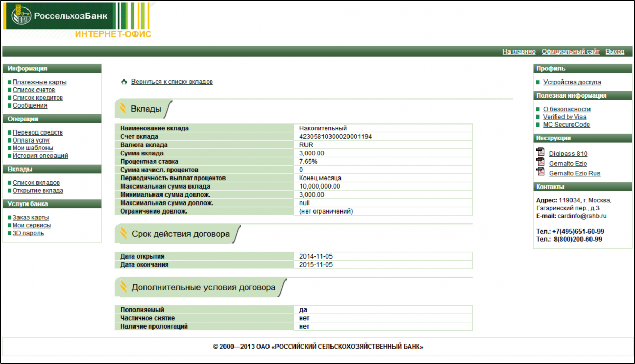Click the interest rate value '7.65%'
635x364 pixels.
[308, 161]
